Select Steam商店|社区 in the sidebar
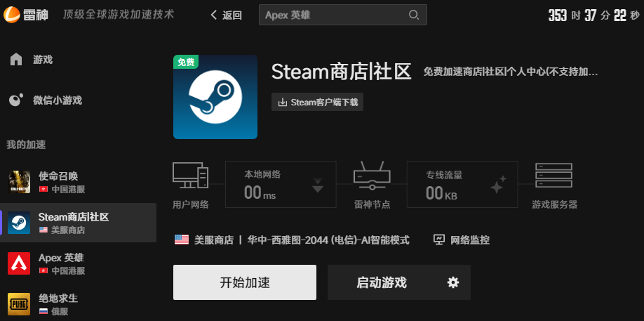The width and height of the screenshot is (644, 321). pos(78,223)
